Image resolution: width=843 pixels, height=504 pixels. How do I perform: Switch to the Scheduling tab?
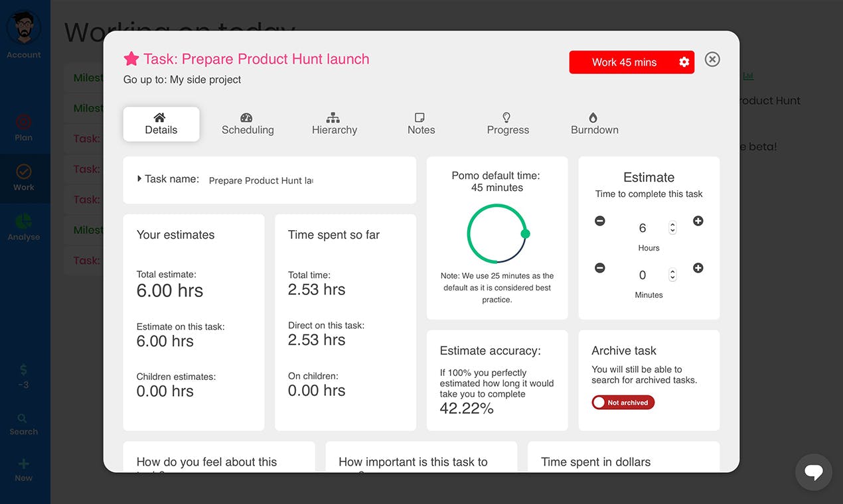(x=248, y=124)
